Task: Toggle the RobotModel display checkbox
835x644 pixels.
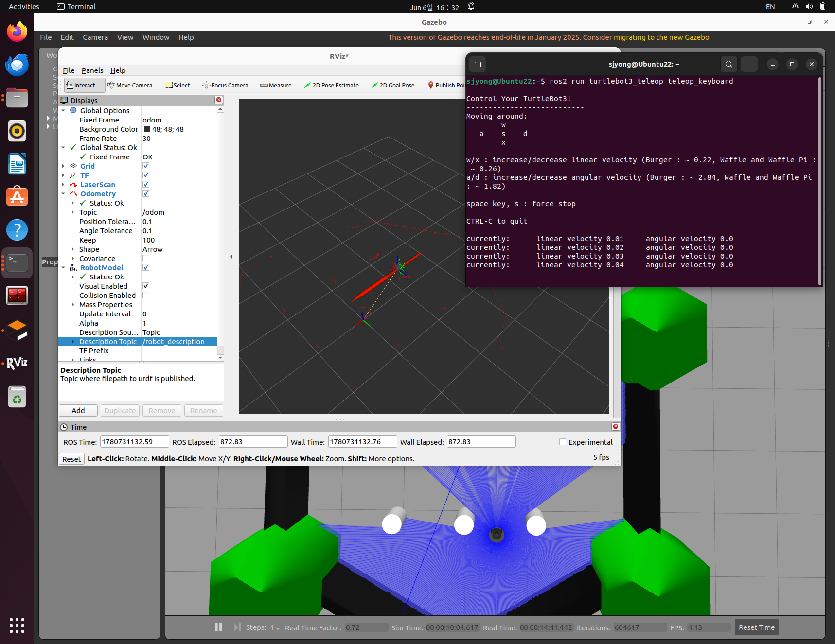Action: [x=146, y=268]
